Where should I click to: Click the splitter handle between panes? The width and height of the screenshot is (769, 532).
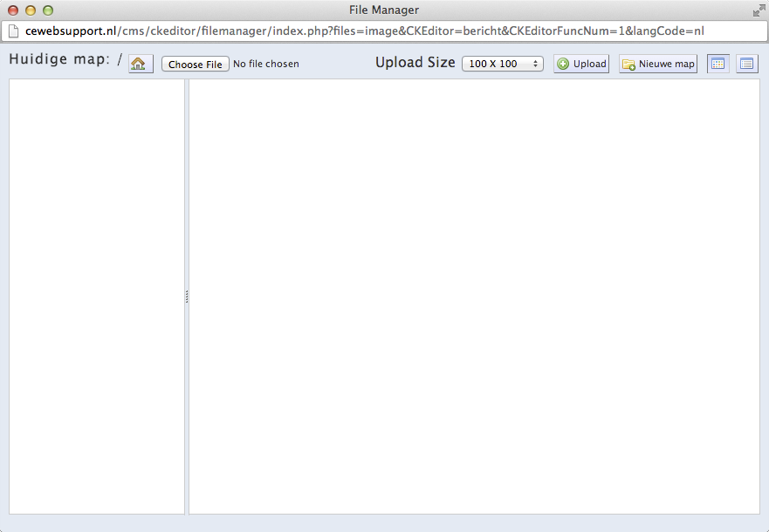click(x=187, y=297)
